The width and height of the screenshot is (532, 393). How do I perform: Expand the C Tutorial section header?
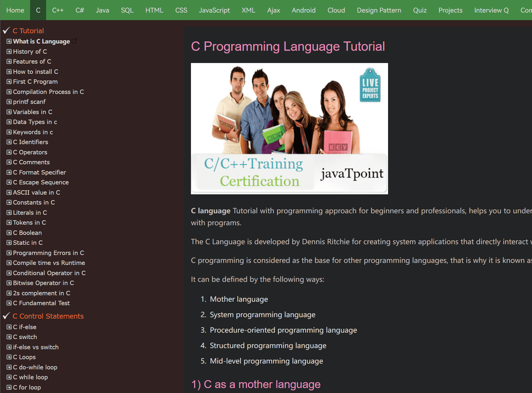[x=28, y=30]
